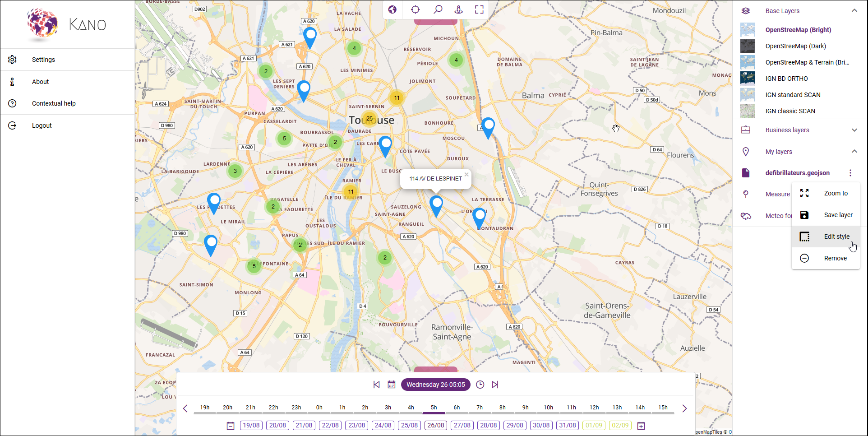Open Contextual help
868x436 pixels.
[68, 103]
